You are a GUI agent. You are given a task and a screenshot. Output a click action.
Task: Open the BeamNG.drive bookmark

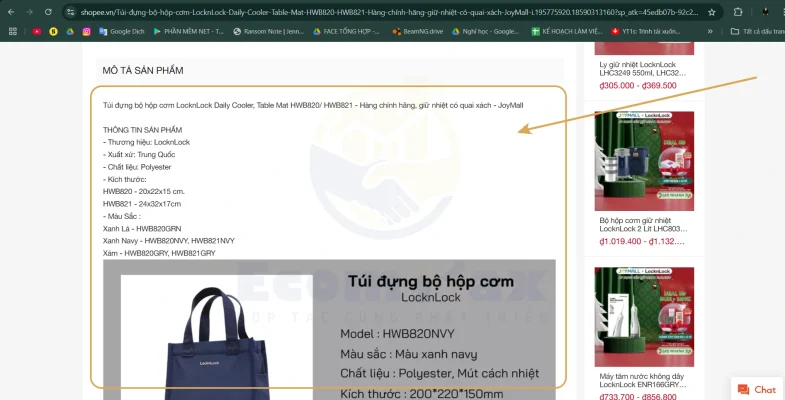coord(418,31)
